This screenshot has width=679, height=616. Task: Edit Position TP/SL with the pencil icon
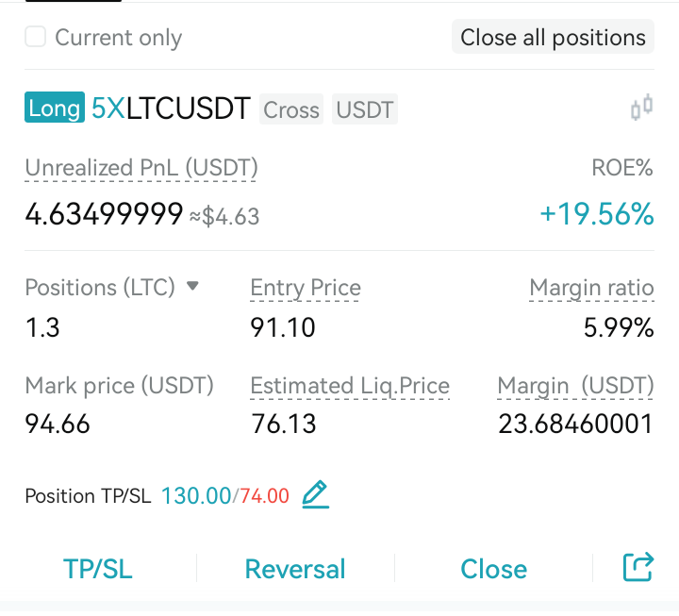[315, 494]
